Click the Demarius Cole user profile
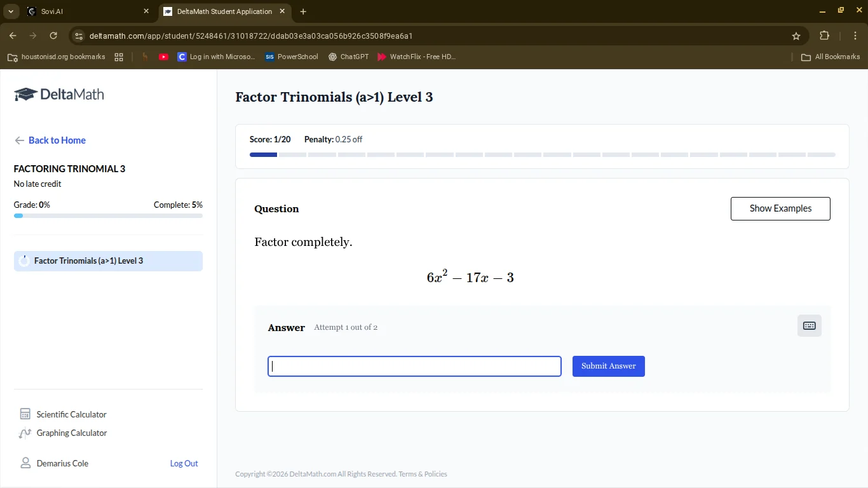 (54, 463)
